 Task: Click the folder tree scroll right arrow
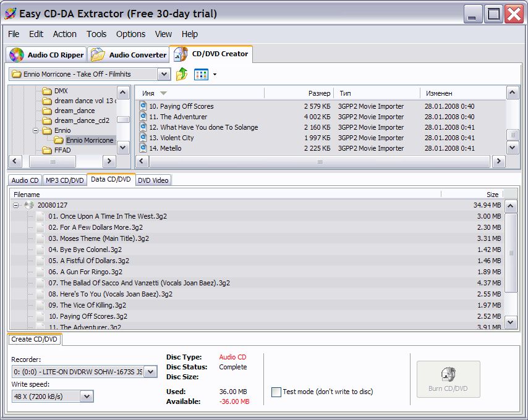point(109,161)
